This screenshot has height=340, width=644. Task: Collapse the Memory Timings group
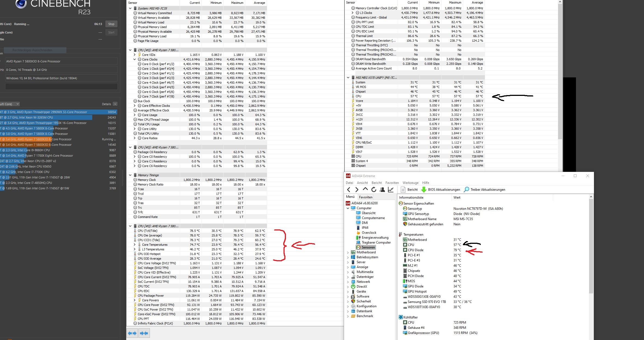(x=130, y=175)
